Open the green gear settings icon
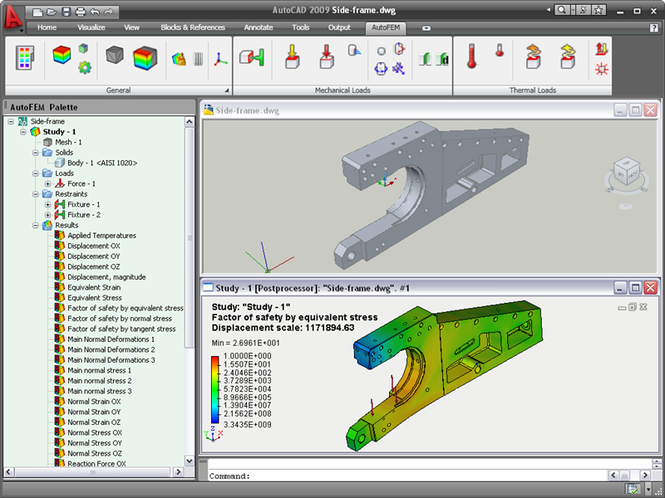 [85, 67]
